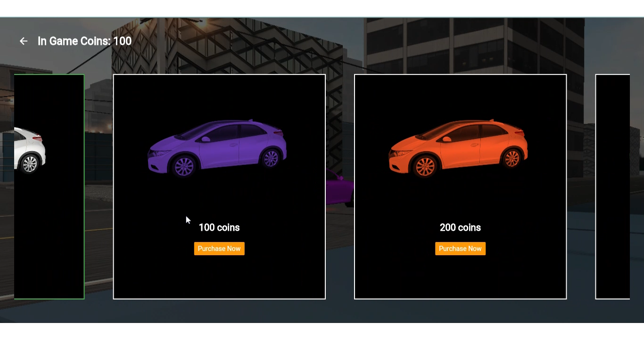Click the white car's rear wheel
The width and height of the screenshot is (644, 339).
(x=29, y=163)
